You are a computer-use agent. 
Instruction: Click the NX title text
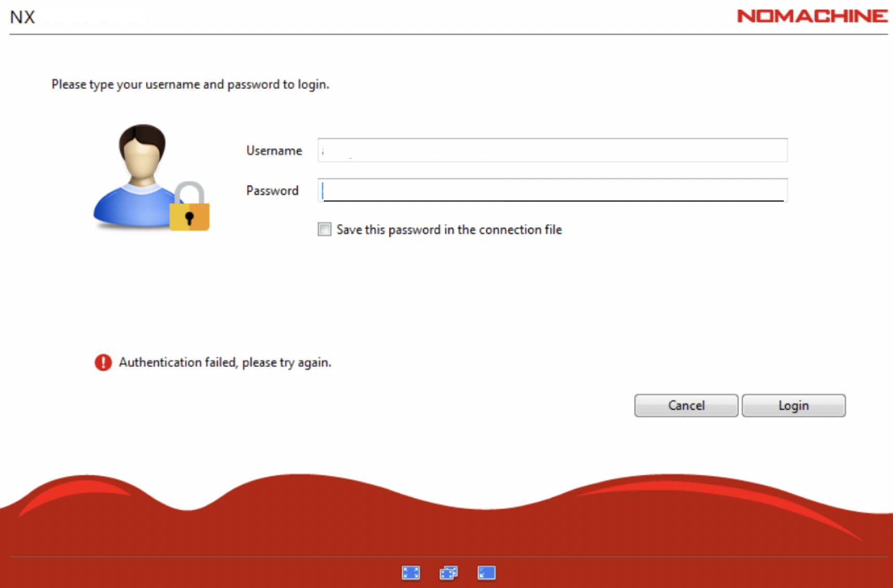point(22,17)
